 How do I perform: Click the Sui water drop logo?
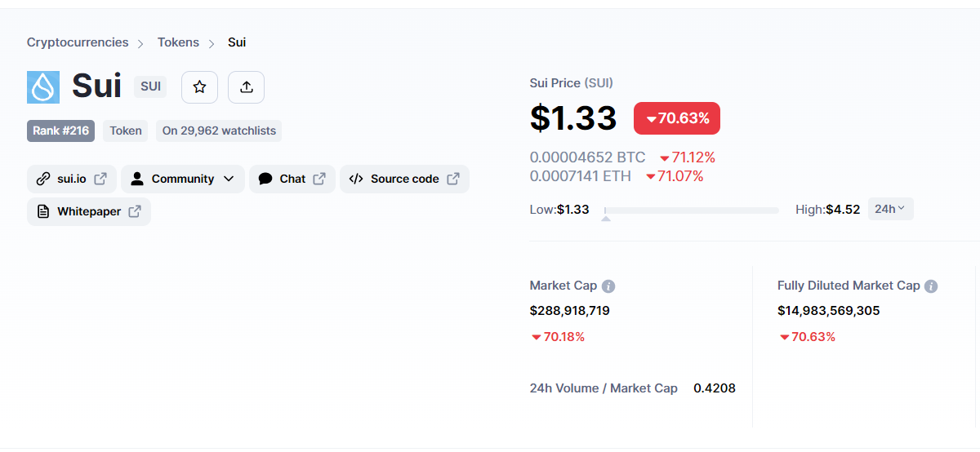pyautogui.click(x=43, y=87)
